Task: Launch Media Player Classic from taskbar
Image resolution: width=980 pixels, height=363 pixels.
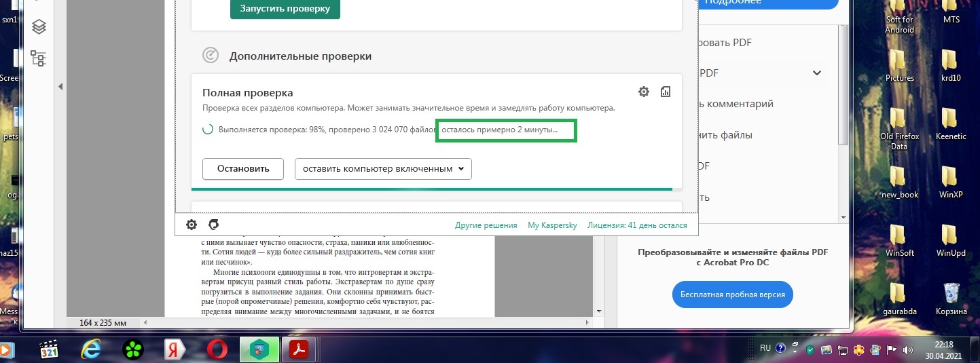Action: (50, 350)
